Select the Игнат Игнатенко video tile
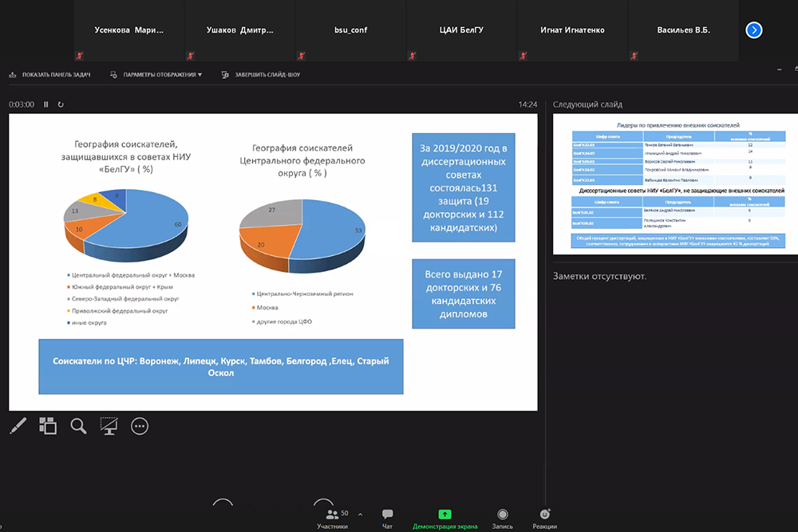This screenshot has height=532, width=798. coord(572,30)
